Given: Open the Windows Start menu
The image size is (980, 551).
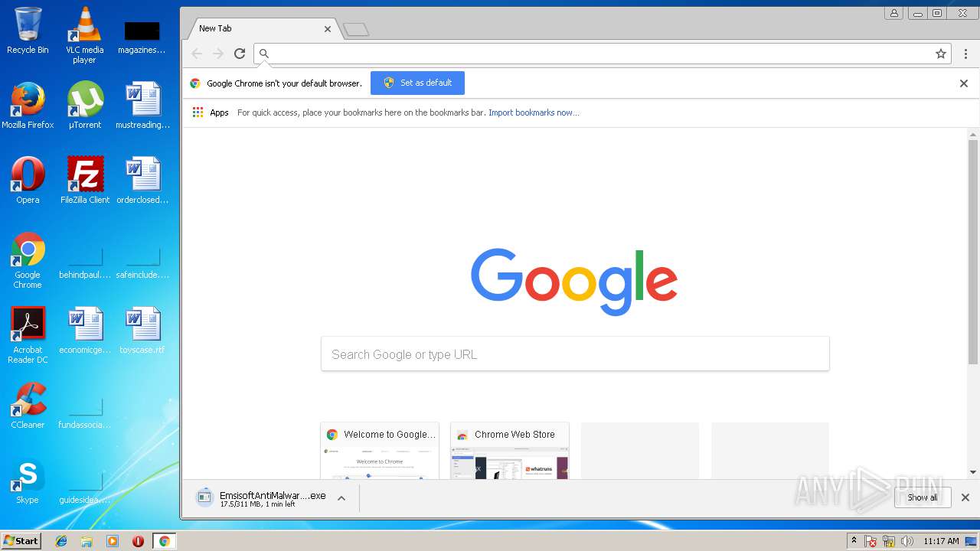Looking at the screenshot, I should pyautogui.click(x=21, y=541).
